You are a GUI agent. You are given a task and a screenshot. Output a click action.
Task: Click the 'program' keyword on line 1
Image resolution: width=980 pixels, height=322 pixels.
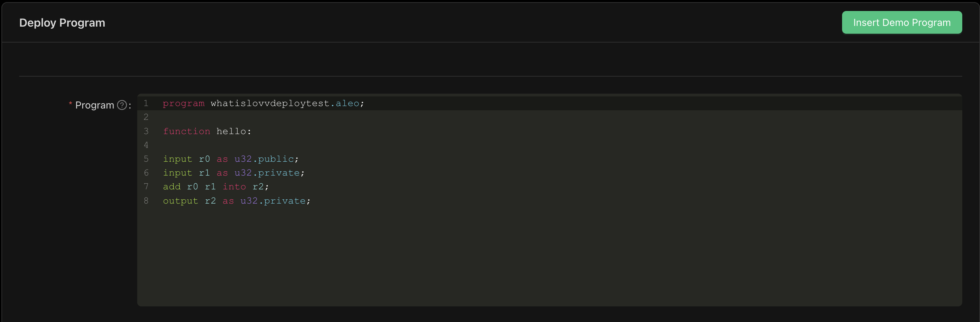[x=183, y=104]
